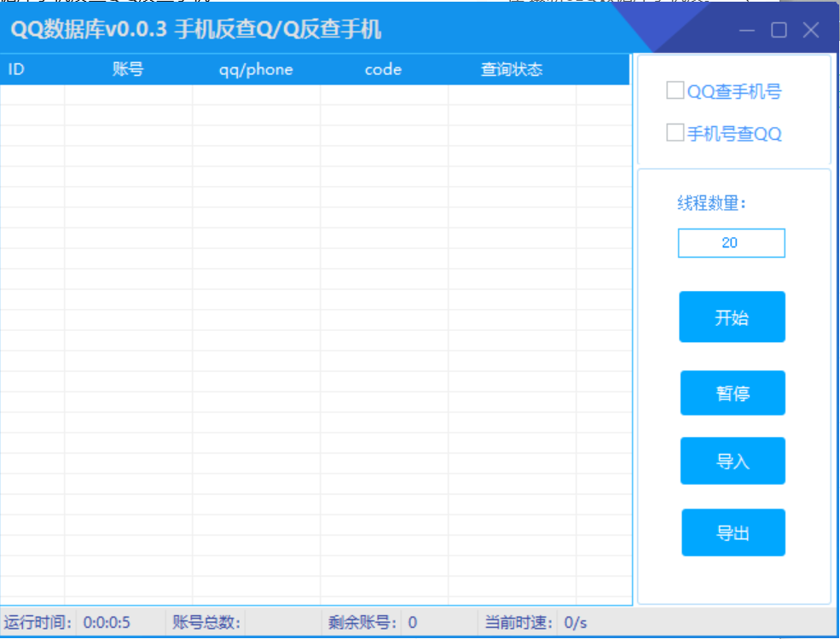The width and height of the screenshot is (840, 639).
Task: Click the thread count input showing 20
Action: pyautogui.click(x=731, y=243)
